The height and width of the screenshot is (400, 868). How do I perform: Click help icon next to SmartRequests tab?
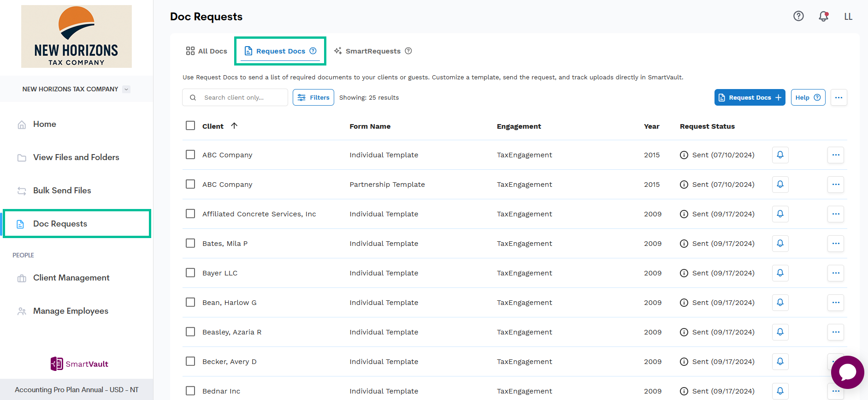pyautogui.click(x=408, y=51)
